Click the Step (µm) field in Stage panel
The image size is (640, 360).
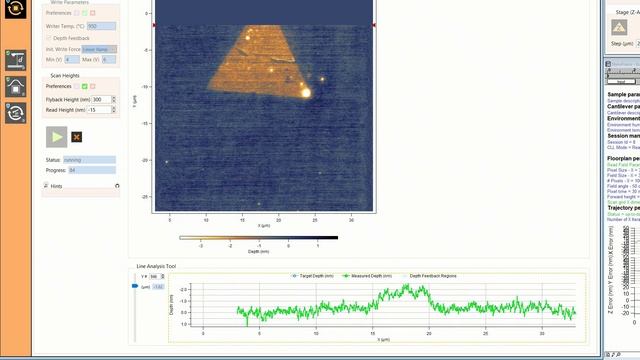(x=638, y=44)
